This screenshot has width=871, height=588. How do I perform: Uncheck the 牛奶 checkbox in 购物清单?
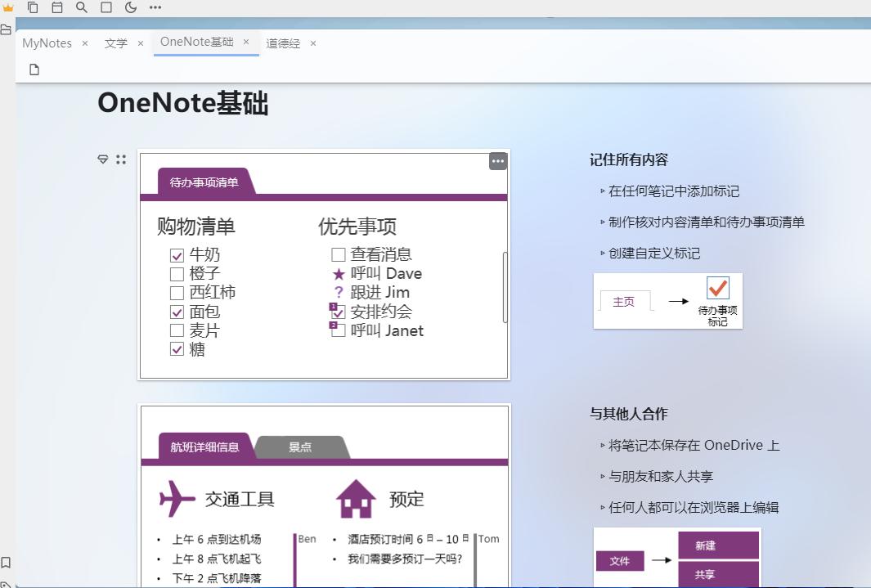177,254
